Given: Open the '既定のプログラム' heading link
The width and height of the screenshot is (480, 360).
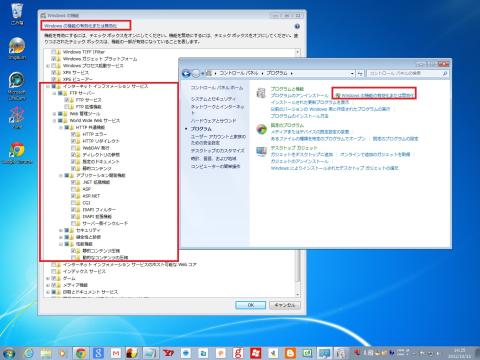Looking at the screenshot, I should click(287, 125).
